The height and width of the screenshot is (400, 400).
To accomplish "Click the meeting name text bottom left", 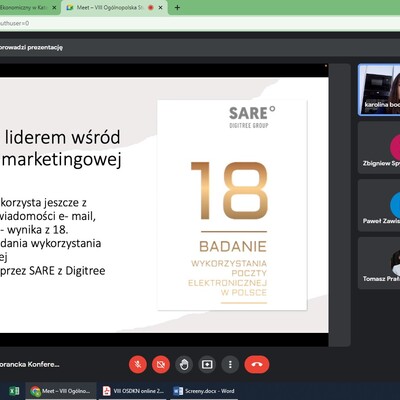I will click(30, 364).
